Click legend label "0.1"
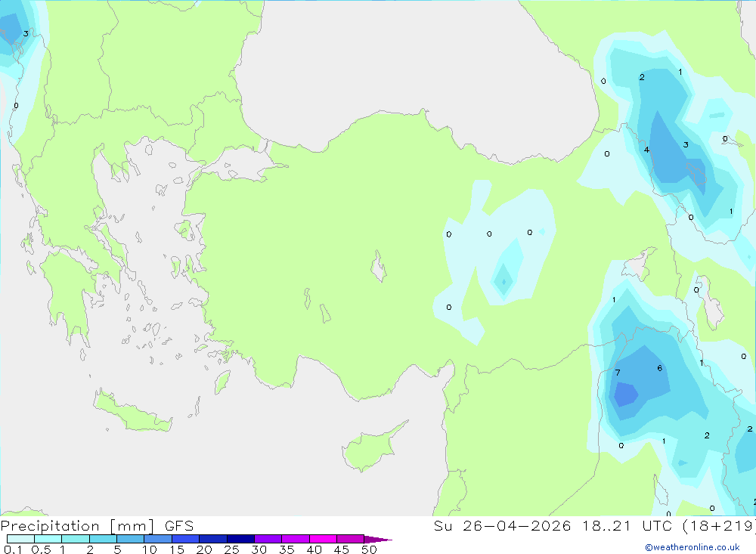The height and width of the screenshot is (554, 756). pos(13,549)
